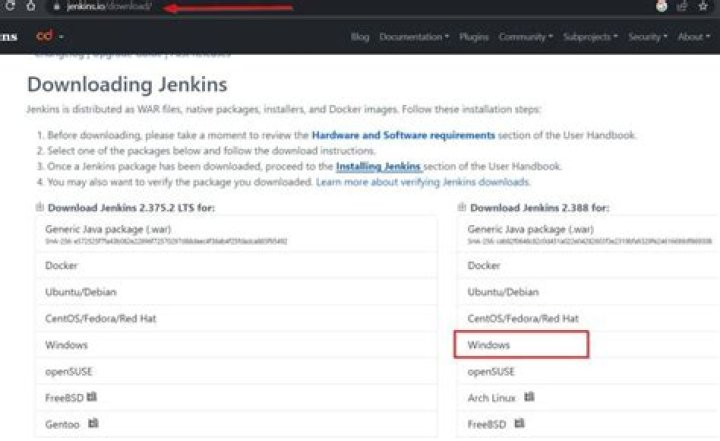
Task: Expand the Community dropdown menu
Action: click(x=526, y=37)
